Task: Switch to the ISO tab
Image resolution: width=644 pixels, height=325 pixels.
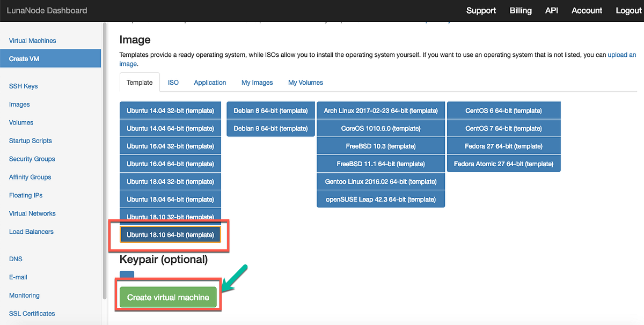Action: click(173, 83)
